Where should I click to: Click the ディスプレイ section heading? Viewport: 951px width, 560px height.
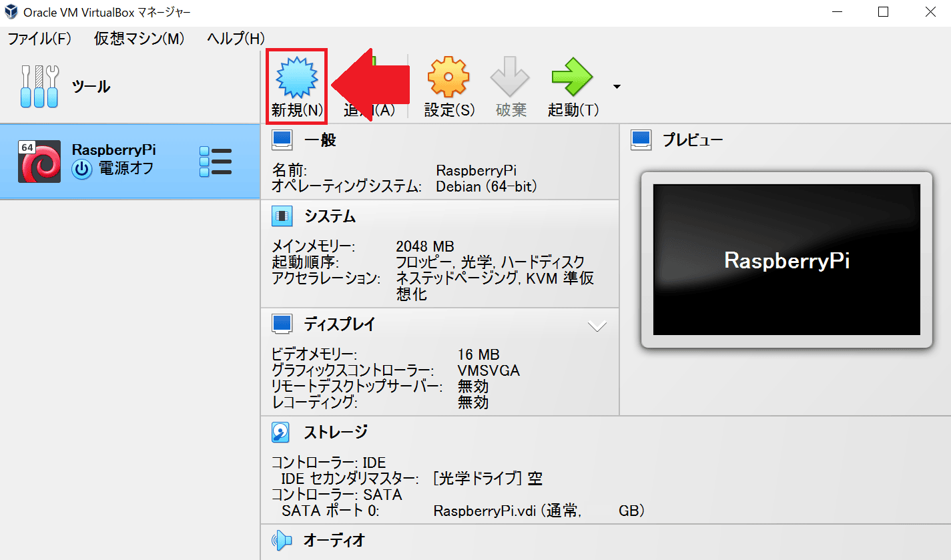tap(340, 324)
